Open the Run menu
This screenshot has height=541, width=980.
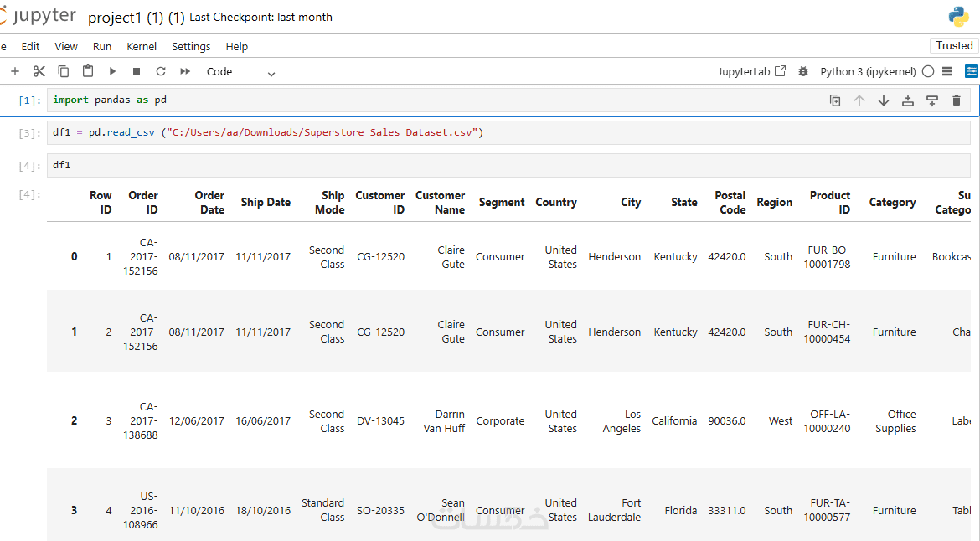point(102,47)
